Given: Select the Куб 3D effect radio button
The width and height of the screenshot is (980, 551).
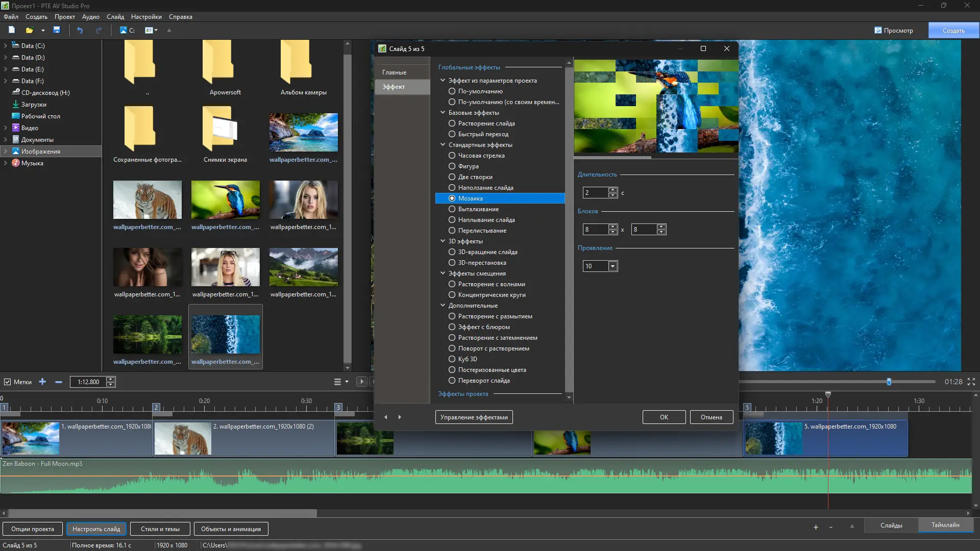Looking at the screenshot, I should [452, 359].
